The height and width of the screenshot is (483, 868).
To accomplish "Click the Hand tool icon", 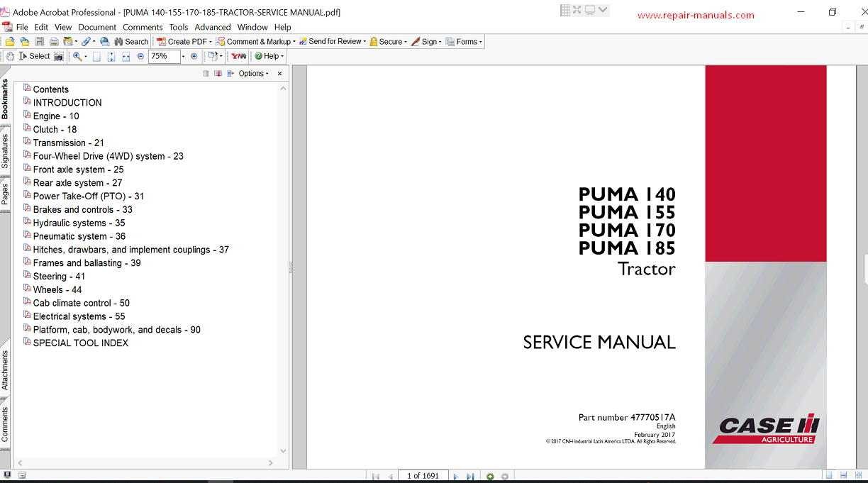I will [10, 56].
